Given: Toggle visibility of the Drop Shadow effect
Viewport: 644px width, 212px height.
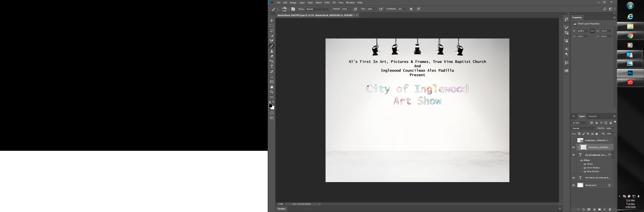Looking at the screenshot, I should coord(585,171).
